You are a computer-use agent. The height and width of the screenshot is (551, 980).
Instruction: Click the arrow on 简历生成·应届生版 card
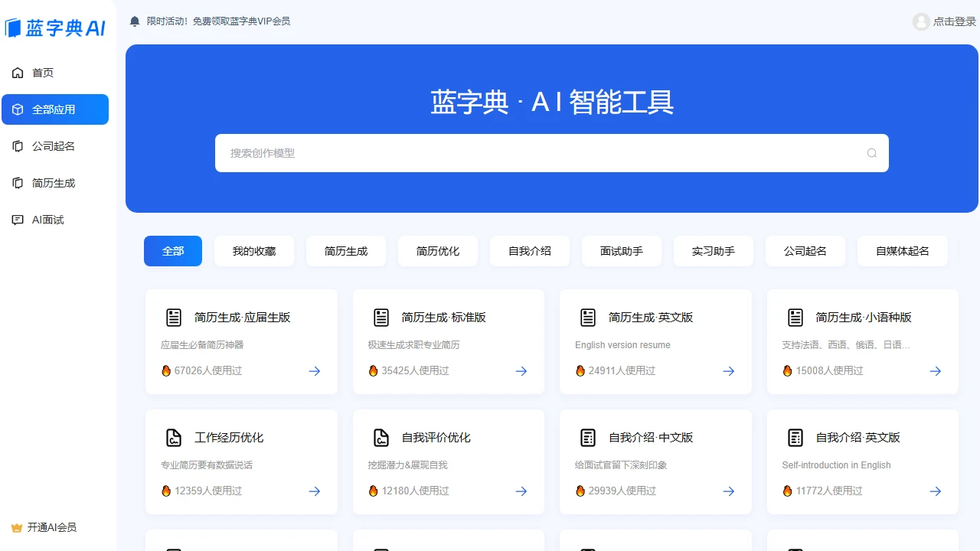click(x=314, y=371)
